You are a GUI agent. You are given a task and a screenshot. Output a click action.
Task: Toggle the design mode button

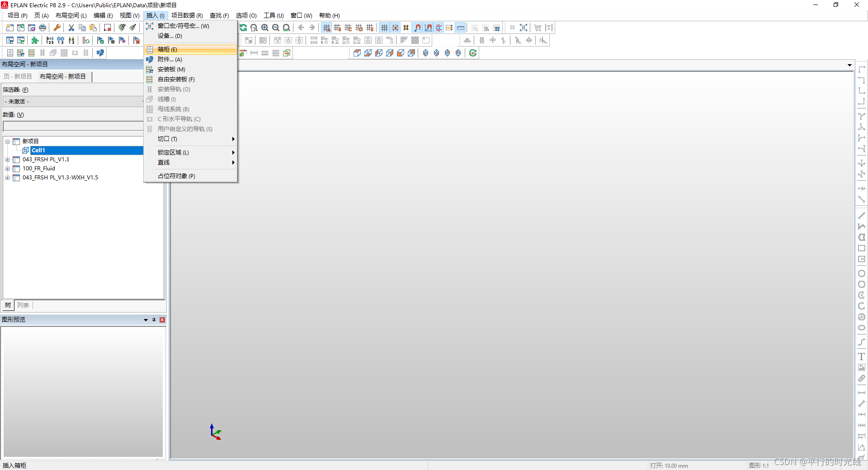[428, 28]
